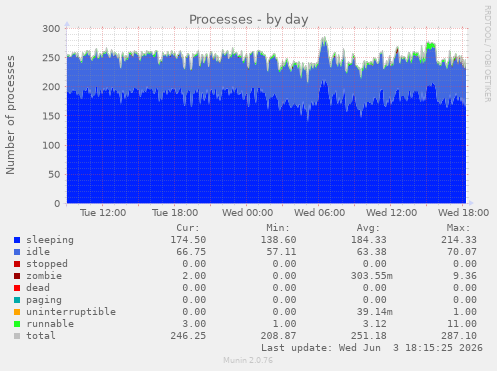497x371 pixels.
Task: Click the 300 y-axis tick label
Action: click(x=51, y=29)
